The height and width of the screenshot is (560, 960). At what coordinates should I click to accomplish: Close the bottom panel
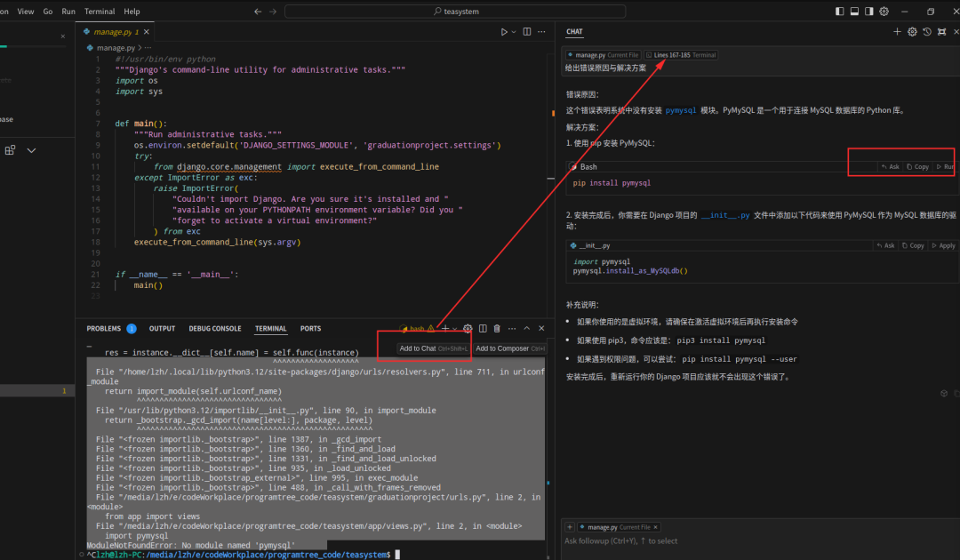click(x=541, y=329)
